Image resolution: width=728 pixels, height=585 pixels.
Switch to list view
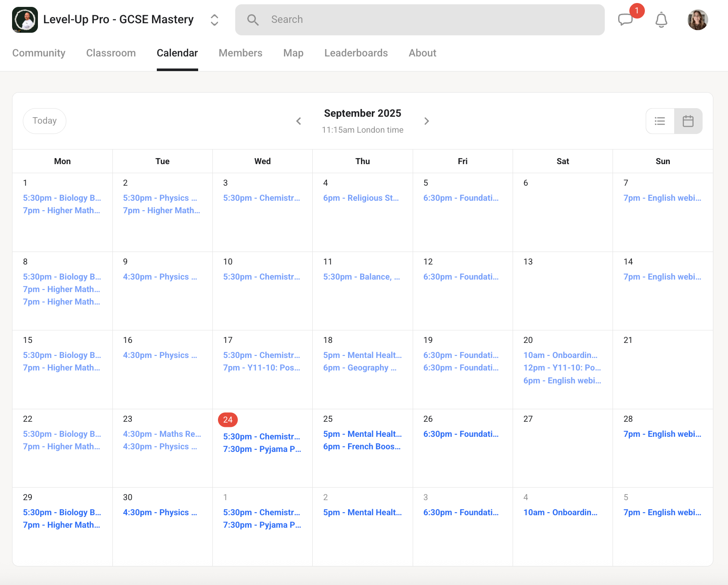point(660,121)
